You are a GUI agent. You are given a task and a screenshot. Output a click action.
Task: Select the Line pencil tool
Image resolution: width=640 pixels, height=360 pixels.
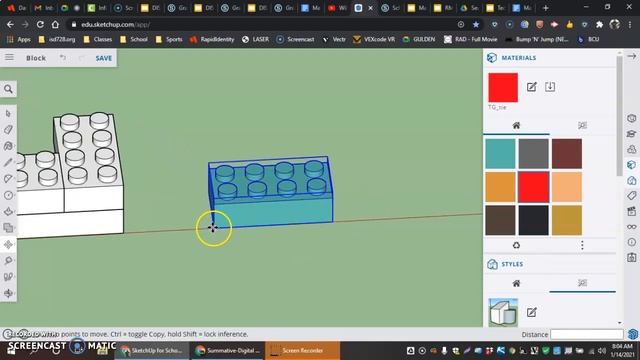(8, 162)
